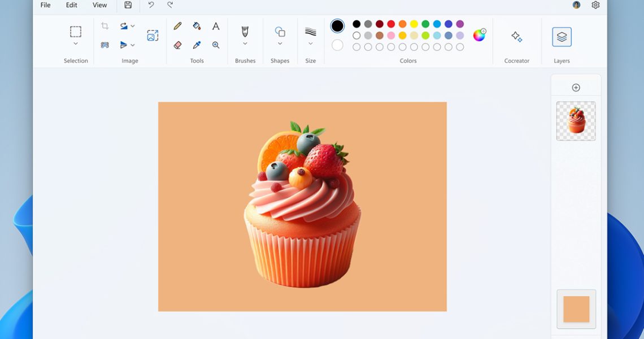Select Color 1 black primary circle
This screenshot has width=644, height=339.
(x=338, y=26)
